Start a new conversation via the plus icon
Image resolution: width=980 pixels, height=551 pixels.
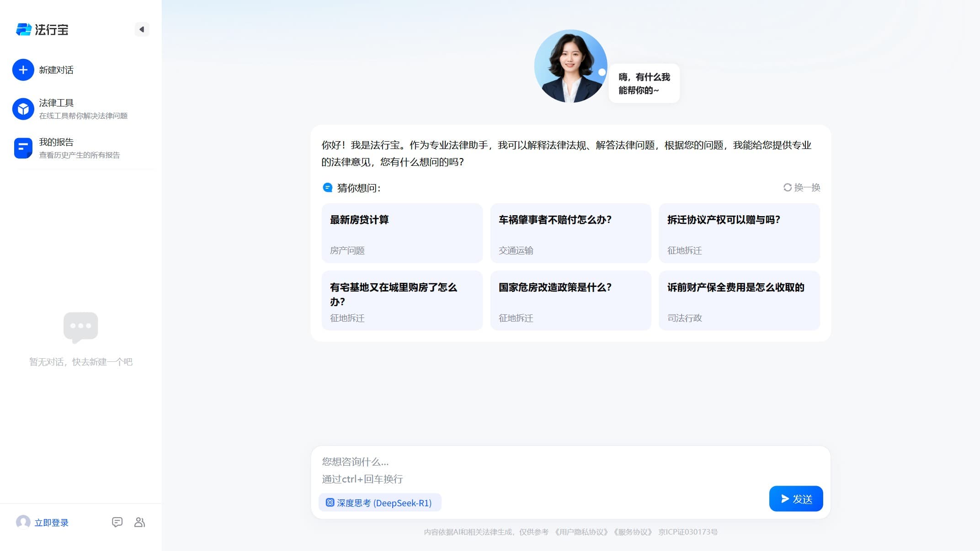(x=23, y=70)
